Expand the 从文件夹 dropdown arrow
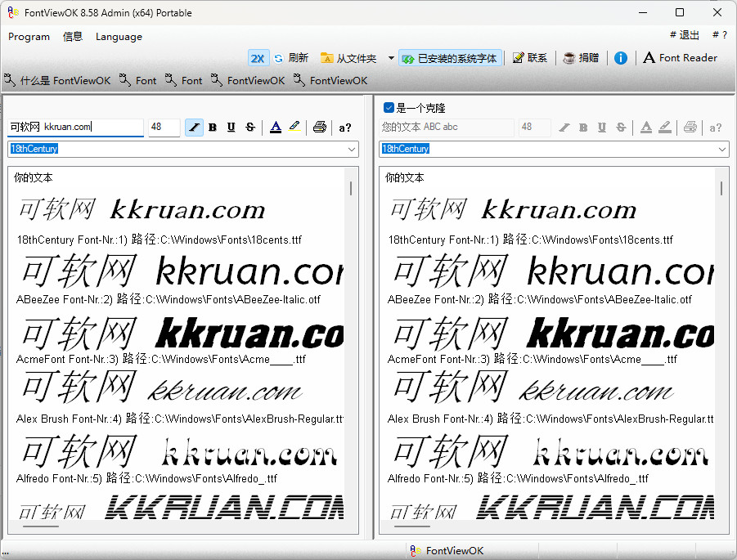Screen dimensions: 737x560 click(391, 58)
